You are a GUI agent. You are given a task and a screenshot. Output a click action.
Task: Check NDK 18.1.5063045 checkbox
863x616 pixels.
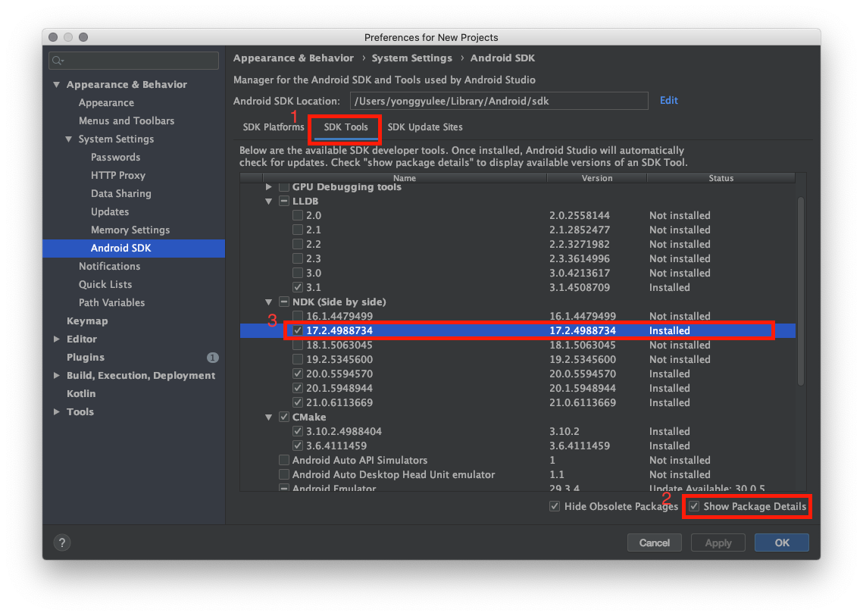[x=298, y=345]
